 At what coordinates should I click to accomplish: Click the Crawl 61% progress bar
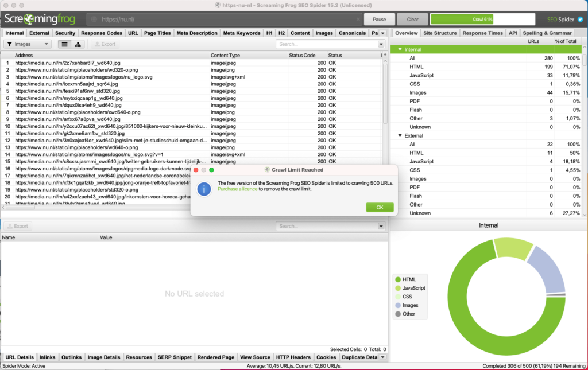coord(485,19)
